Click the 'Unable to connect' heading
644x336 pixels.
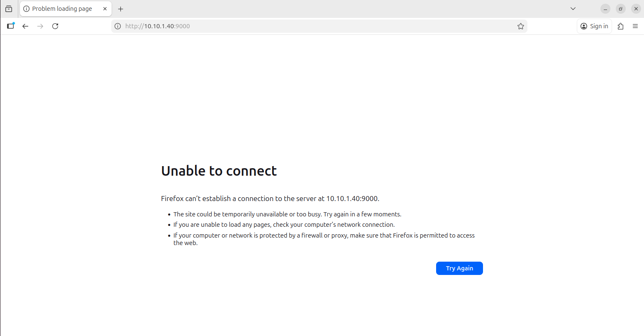pyautogui.click(x=219, y=171)
